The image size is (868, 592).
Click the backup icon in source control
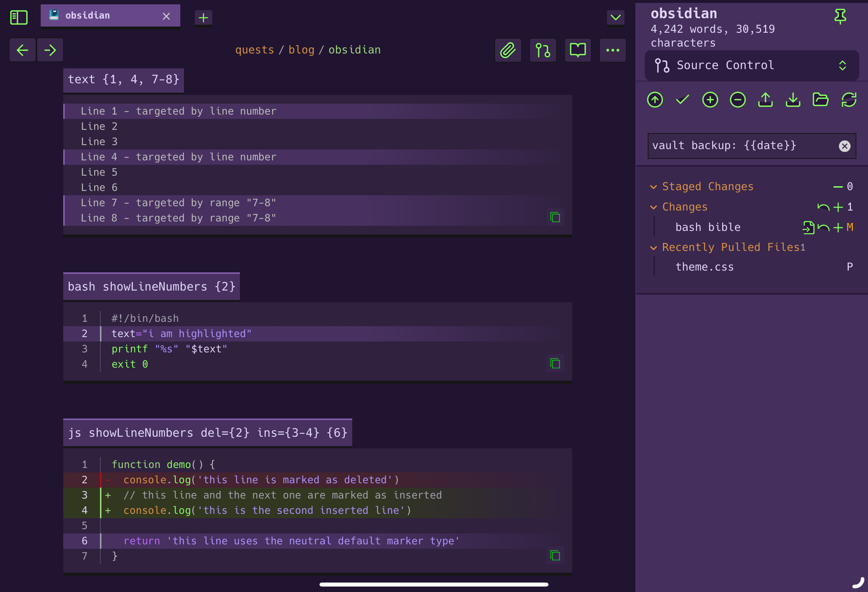[655, 100]
